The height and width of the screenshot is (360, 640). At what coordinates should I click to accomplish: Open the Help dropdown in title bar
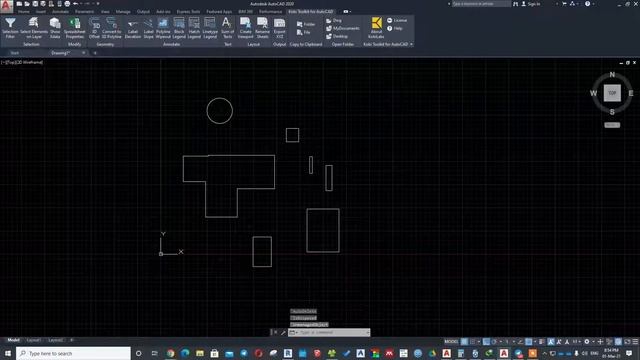click(x=593, y=4)
